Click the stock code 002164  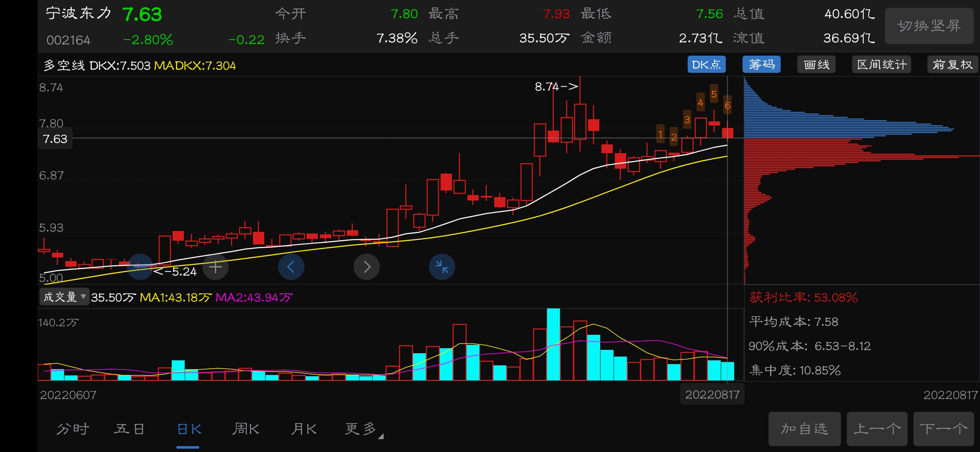point(68,40)
